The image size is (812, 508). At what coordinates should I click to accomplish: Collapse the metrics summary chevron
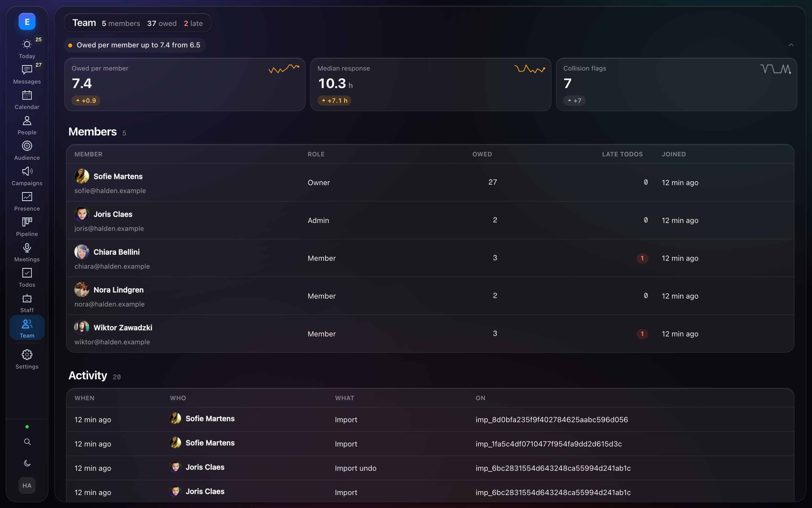tap(791, 45)
